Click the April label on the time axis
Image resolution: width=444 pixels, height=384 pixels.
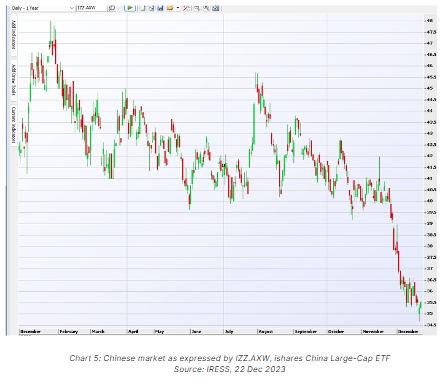pos(133,331)
